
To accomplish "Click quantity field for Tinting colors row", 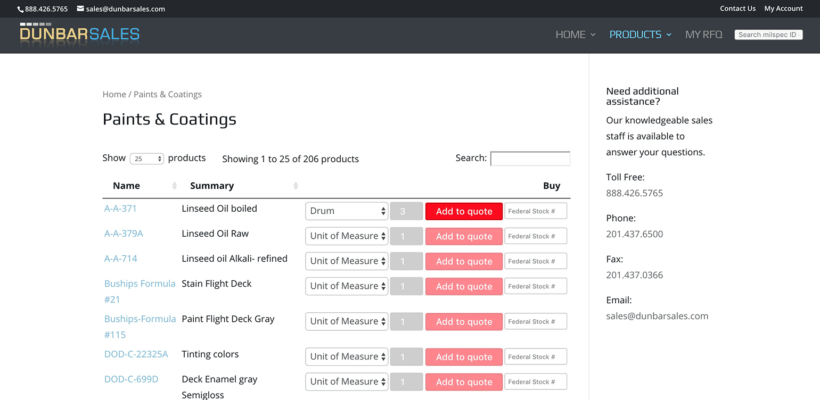I will [x=406, y=357].
